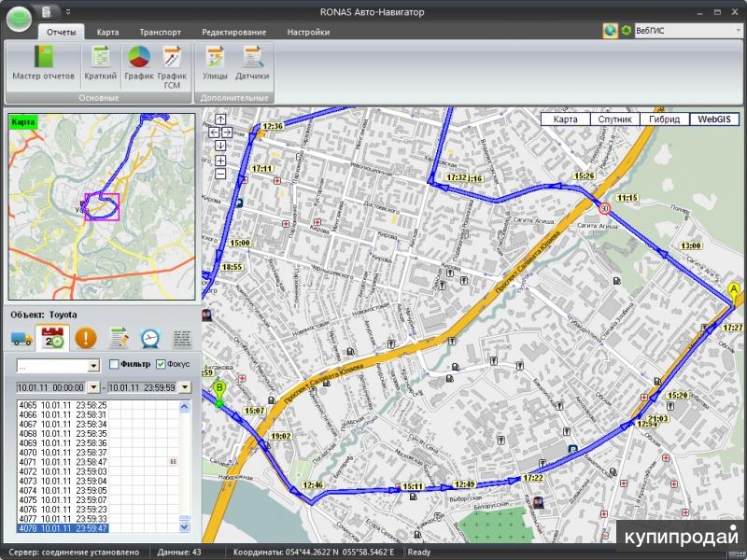Uncheck the Фокус checkbox
Screen dimensions: 747x560
point(161,364)
